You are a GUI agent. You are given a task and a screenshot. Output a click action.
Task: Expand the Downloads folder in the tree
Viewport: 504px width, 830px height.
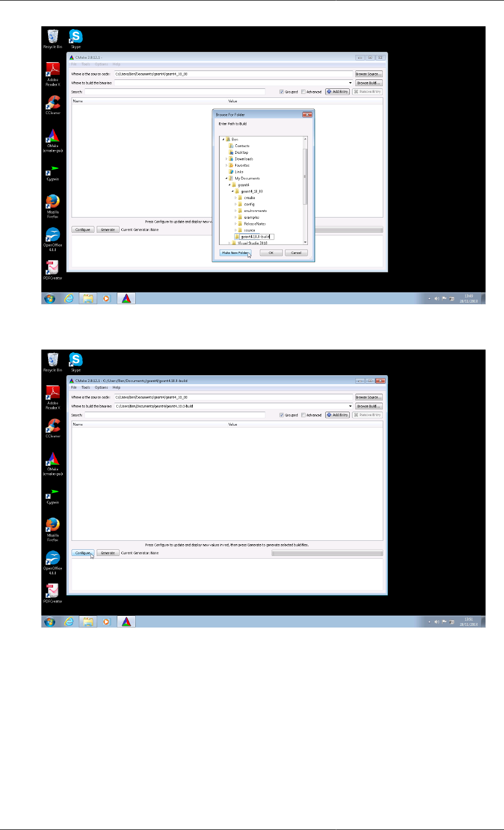click(x=226, y=159)
